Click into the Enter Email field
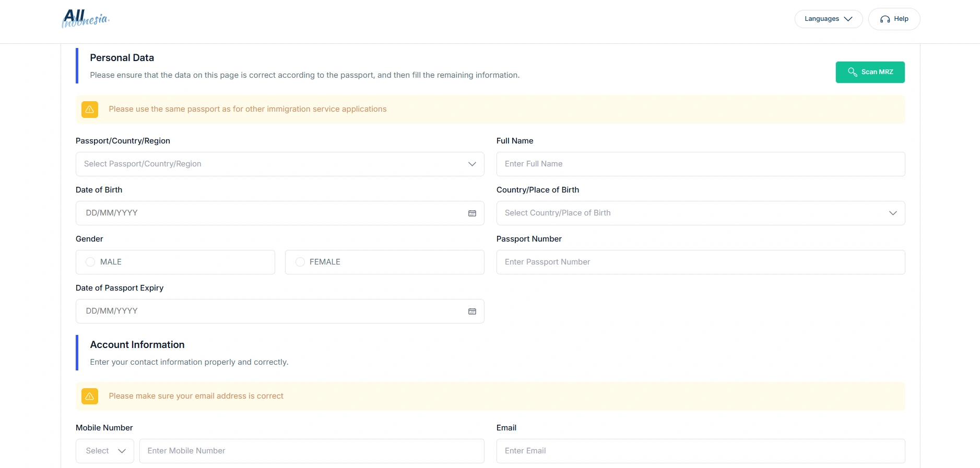The width and height of the screenshot is (980, 468). 700,451
